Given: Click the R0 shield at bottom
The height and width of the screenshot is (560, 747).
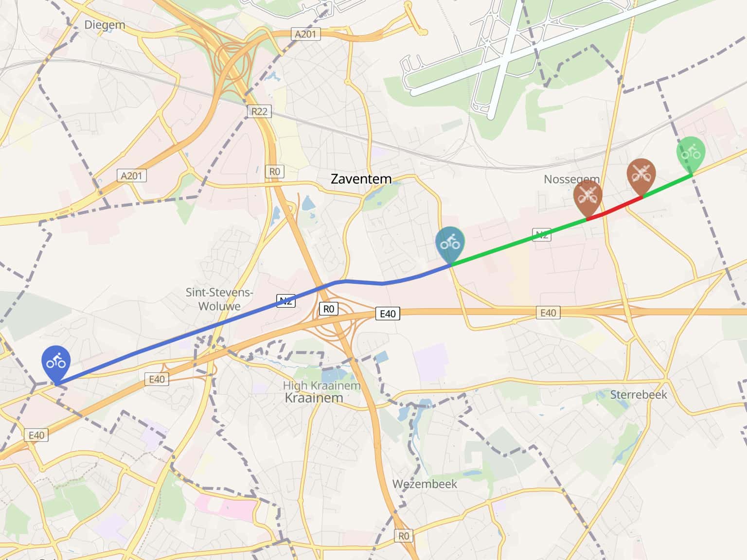Looking at the screenshot, I should pyautogui.click(x=404, y=536).
